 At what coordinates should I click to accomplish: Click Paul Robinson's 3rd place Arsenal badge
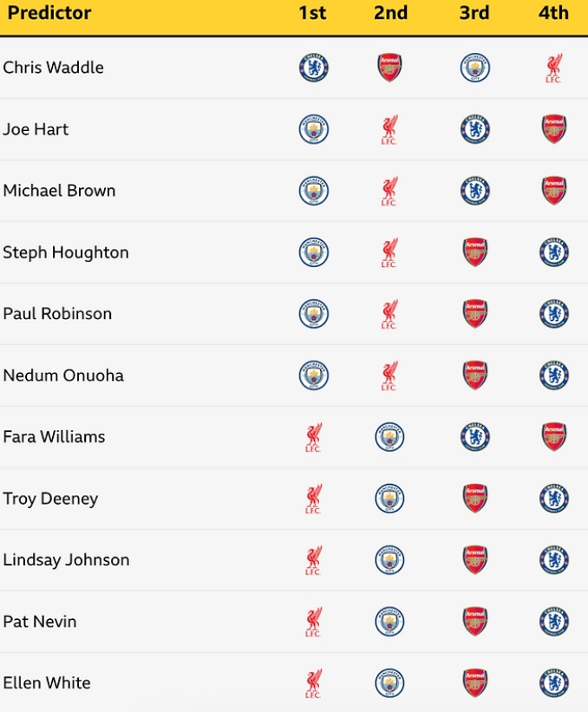pos(474,314)
